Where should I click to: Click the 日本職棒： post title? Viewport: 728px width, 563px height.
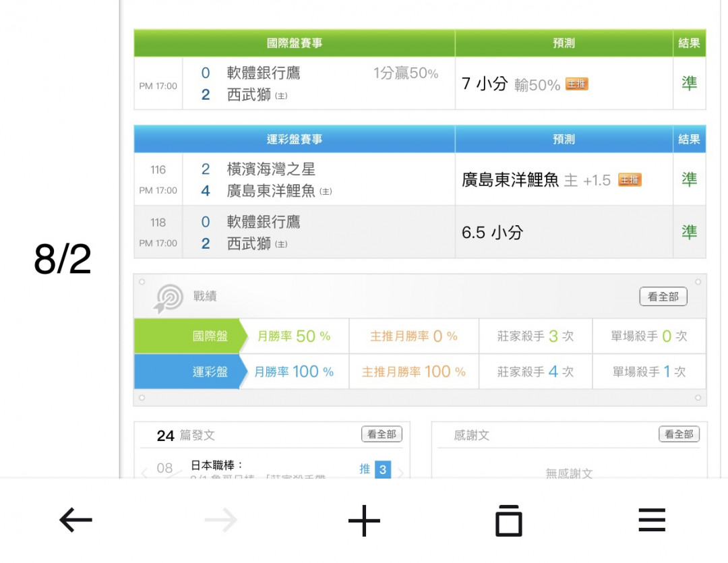[217, 465]
